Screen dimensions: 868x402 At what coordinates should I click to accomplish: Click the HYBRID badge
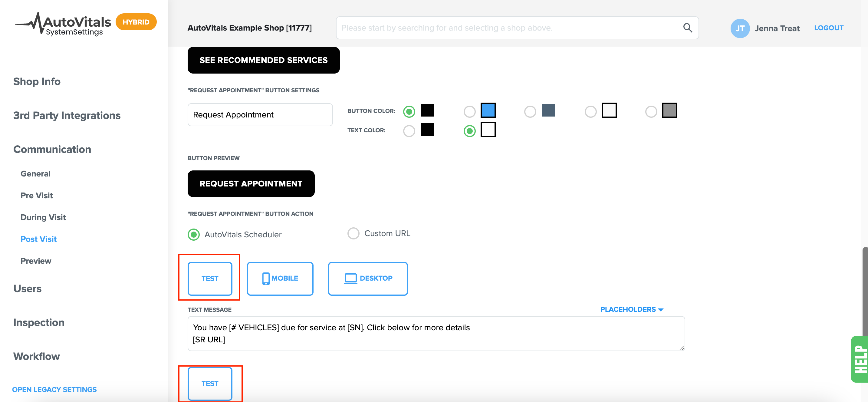coord(136,21)
